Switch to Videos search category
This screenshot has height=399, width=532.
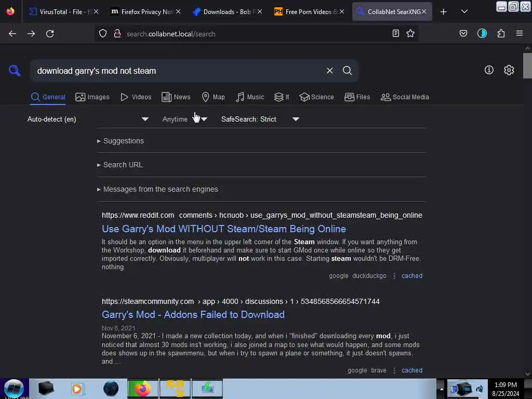(136, 97)
